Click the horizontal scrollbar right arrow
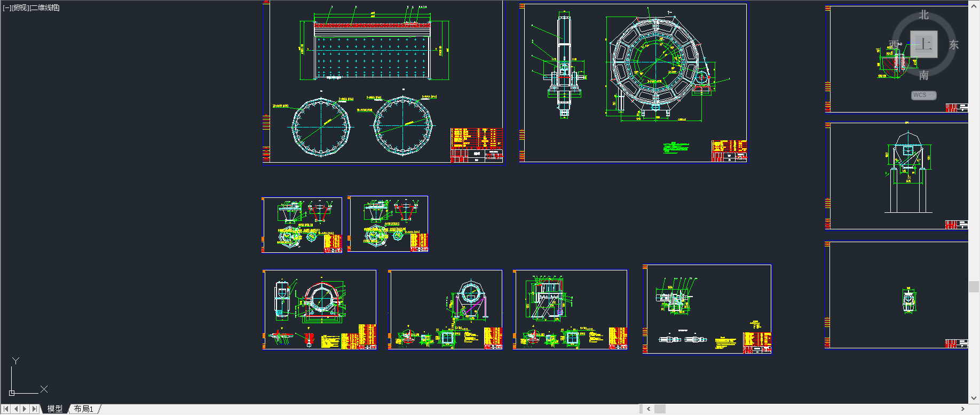Viewport: 980px width, 415px height. (963, 409)
